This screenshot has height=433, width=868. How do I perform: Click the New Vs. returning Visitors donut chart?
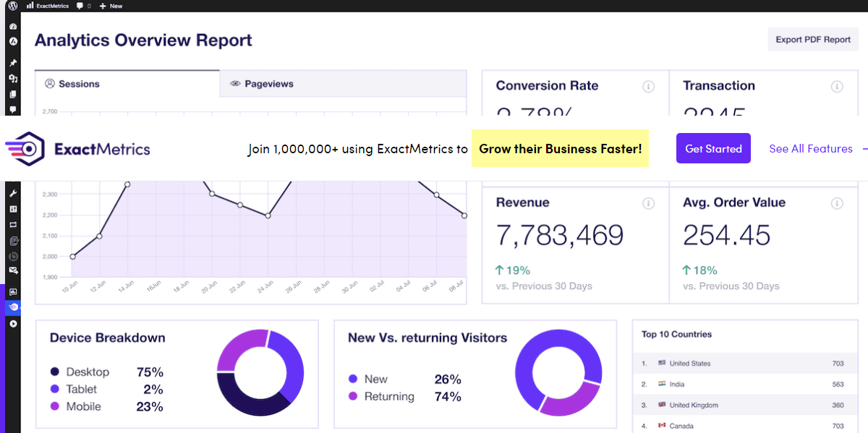pyautogui.click(x=558, y=372)
